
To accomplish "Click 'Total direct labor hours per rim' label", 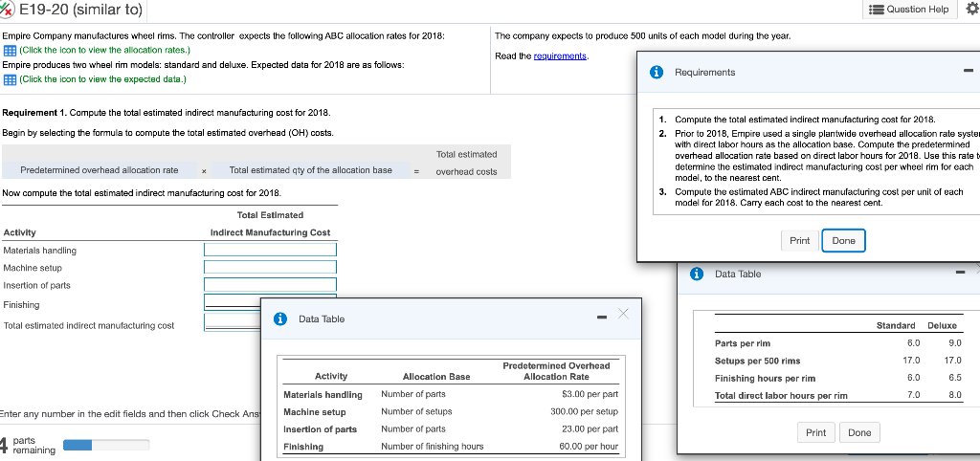I will [x=781, y=395].
